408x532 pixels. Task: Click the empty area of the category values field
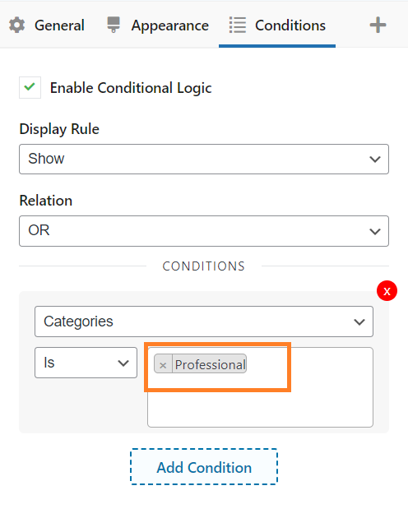point(260,407)
